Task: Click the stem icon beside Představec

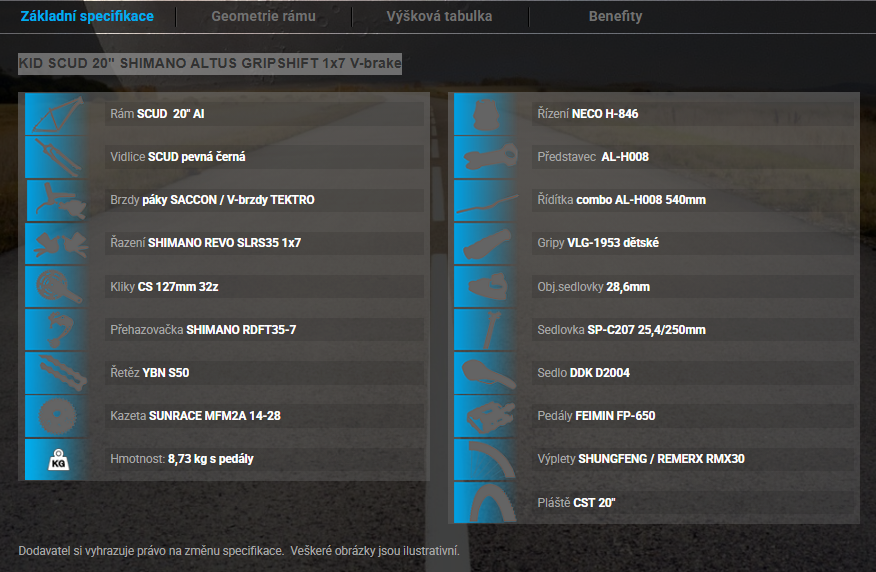Action: click(x=486, y=157)
